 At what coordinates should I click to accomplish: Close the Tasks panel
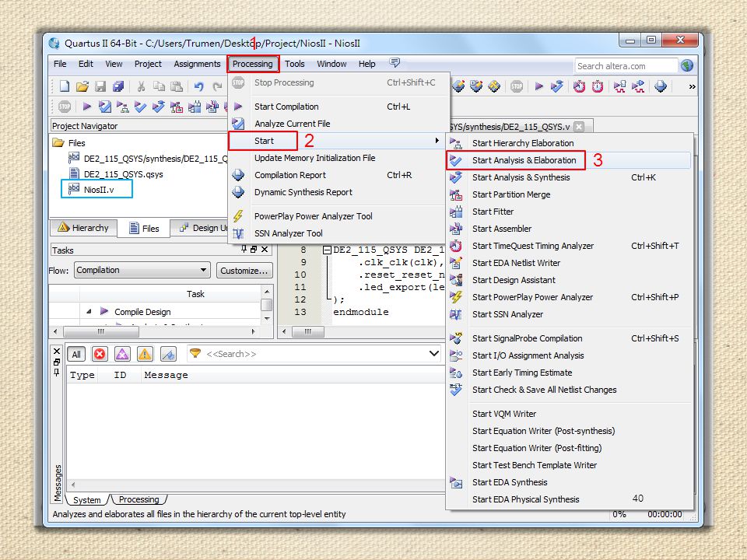[x=265, y=249]
